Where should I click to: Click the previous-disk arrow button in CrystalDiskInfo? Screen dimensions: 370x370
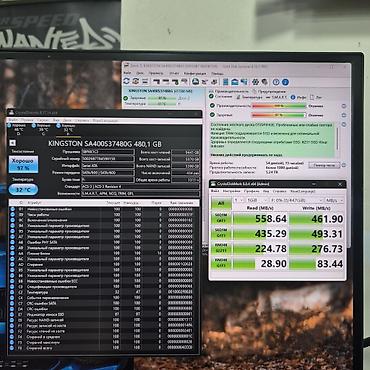(x=12, y=143)
